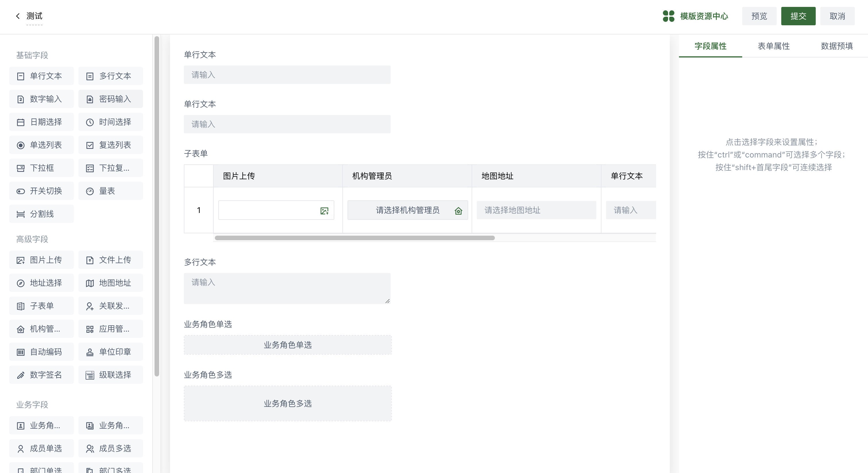Screen dimensions: 868x473
Task: Switch to the 字段属性 tab
Action: [x=710, y=46]
